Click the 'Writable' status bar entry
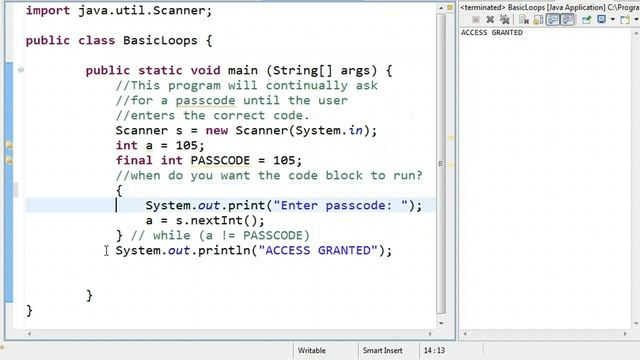Screen dimensions: 640x360 [312, 351]
